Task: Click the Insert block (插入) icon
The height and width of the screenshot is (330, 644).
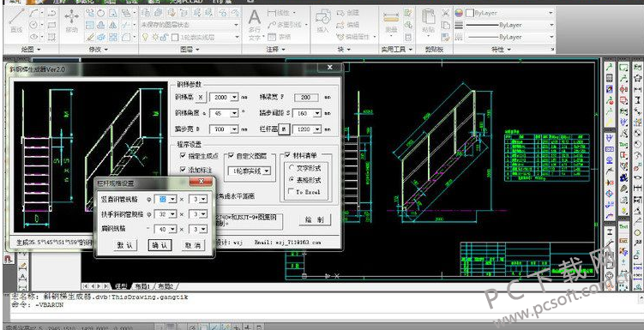Action: pyautogui.click(x=323, y=21)
